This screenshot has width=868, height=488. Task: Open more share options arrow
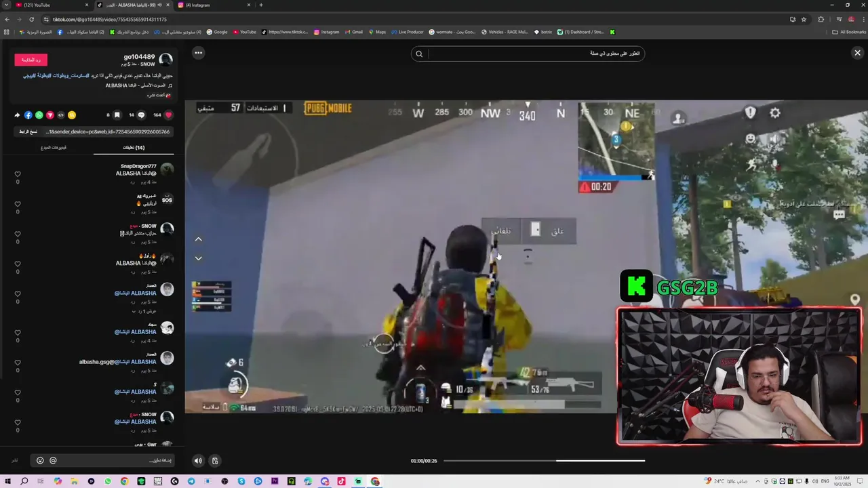[17, 115]
